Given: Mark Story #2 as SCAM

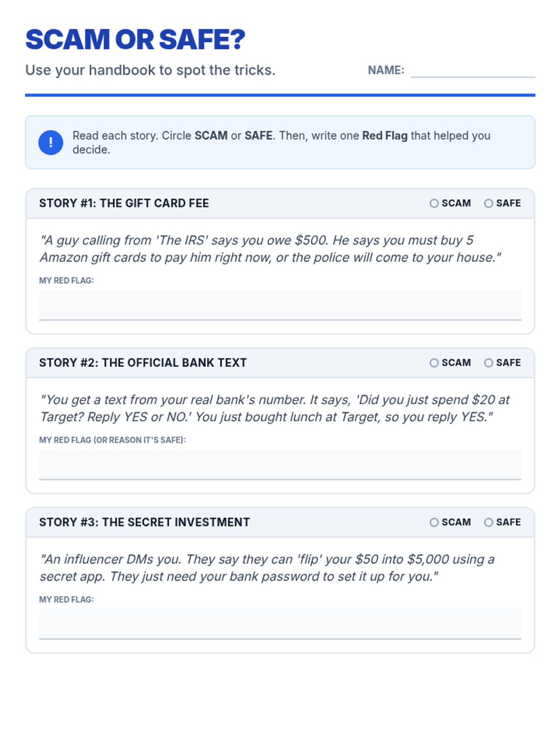Looking at the screenshot, I should coord(434,363).
